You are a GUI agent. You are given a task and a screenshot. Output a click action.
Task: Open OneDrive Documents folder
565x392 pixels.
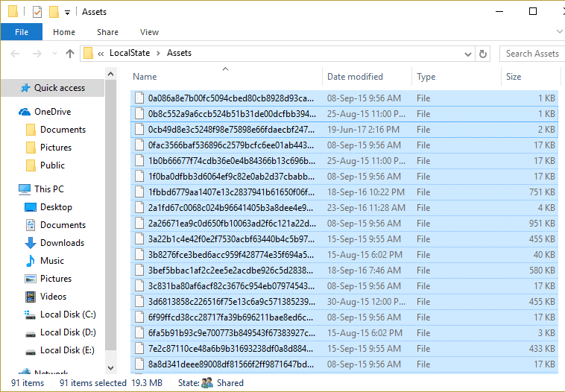point(56,130)
